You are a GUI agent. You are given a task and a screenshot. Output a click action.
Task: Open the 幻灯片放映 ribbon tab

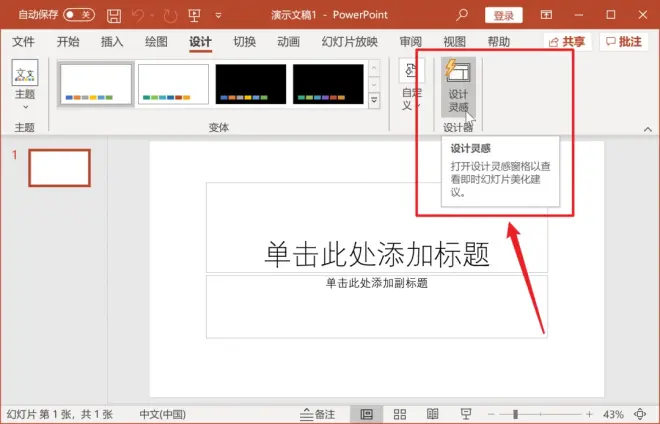[349, 42]
